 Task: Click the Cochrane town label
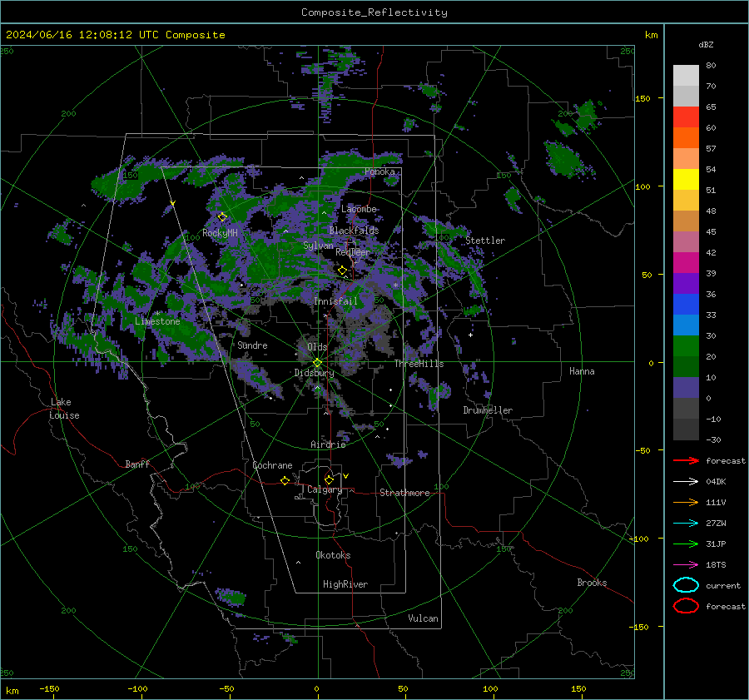pyautogui.click(x=272, y=465)
